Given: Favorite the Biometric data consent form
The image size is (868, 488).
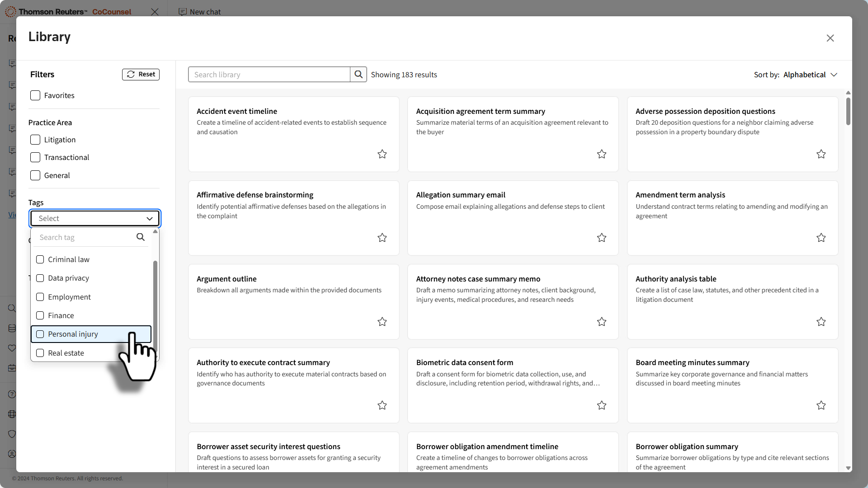Looking at the screenshot, I should [x=601, y=405].
